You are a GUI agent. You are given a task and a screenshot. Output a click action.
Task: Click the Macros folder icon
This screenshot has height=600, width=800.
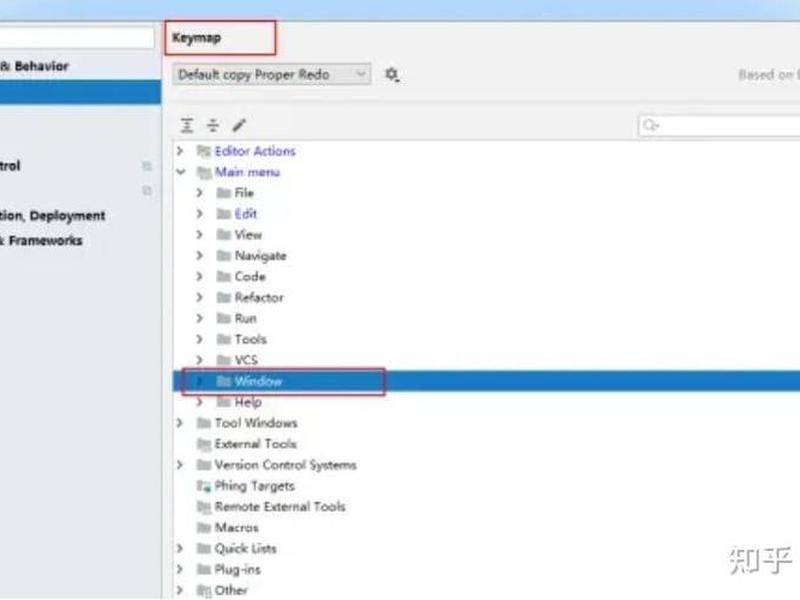(204, 528)
